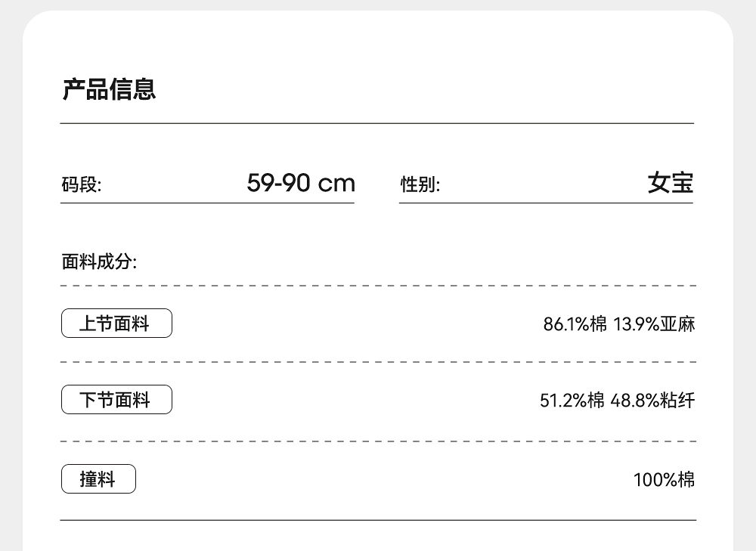Viewport: 756px width, 551px height.
Task: Select the 女宝 gender value
Action: click(670, 183)
